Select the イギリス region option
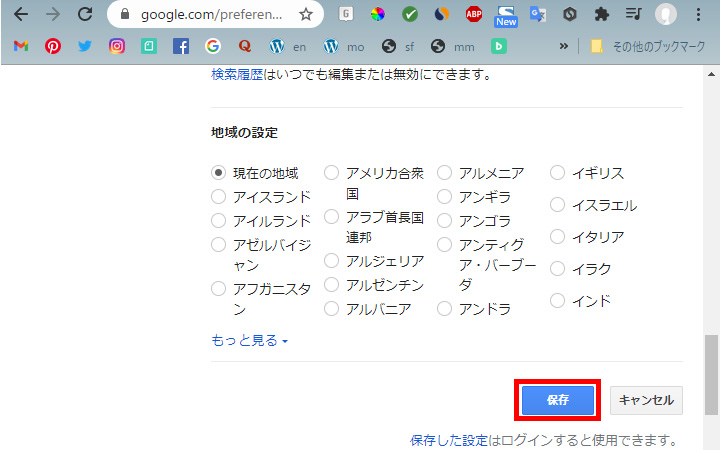Image resolution: width=720 pixels, height=450 pixels. coord(557,173)
